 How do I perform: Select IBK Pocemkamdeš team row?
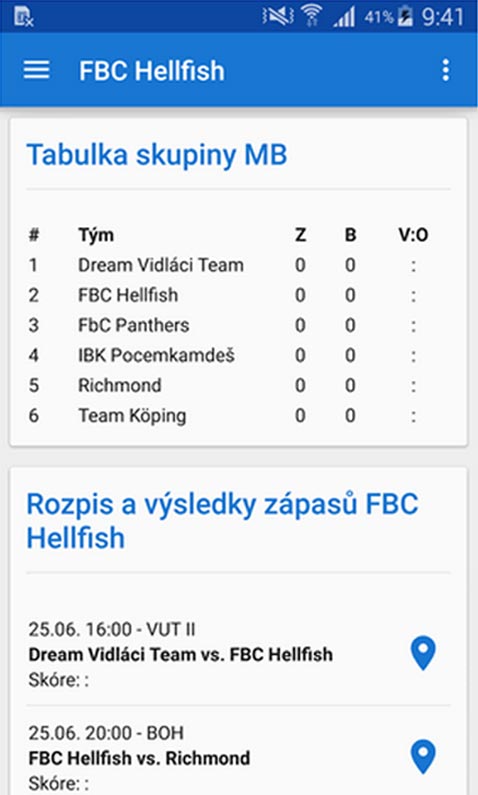click(238, 355)
